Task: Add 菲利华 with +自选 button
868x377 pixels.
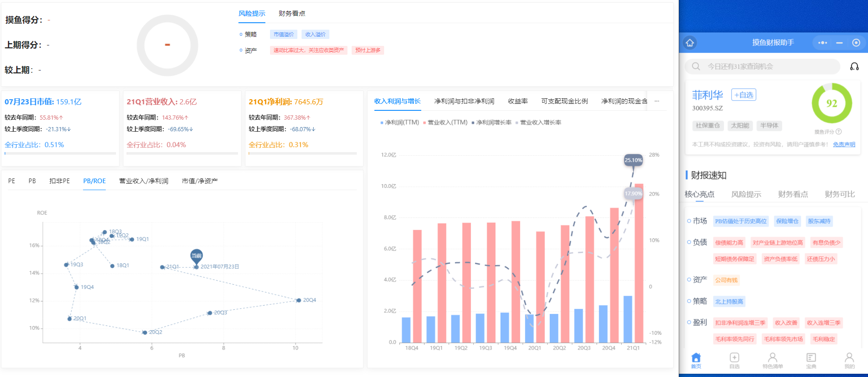Action: [744, 95]
